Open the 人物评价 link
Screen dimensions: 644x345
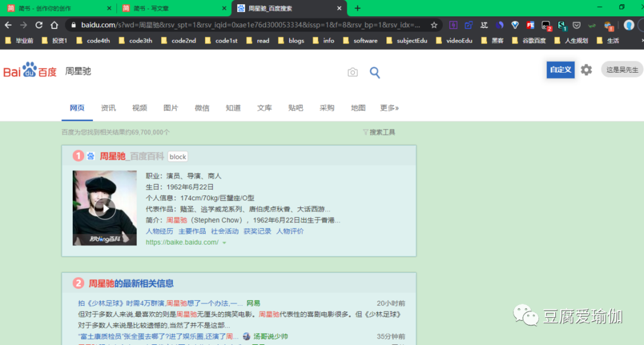290,231
